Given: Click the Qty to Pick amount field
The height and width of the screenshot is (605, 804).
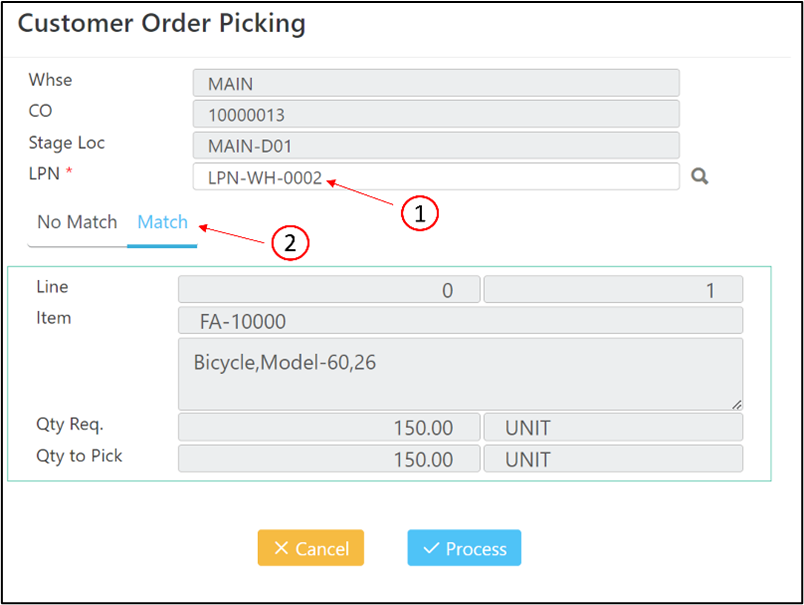Looking at the screenshot, I should 328,459.
